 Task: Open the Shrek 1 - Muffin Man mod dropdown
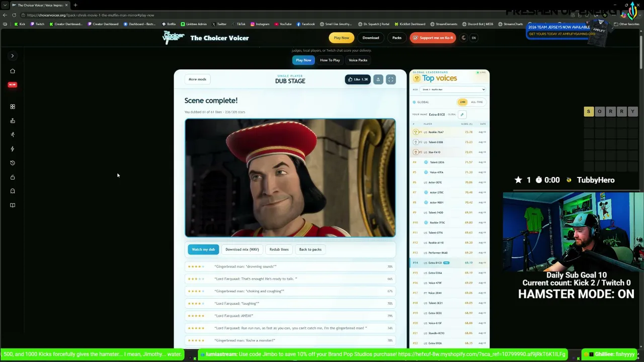[452, 89]
